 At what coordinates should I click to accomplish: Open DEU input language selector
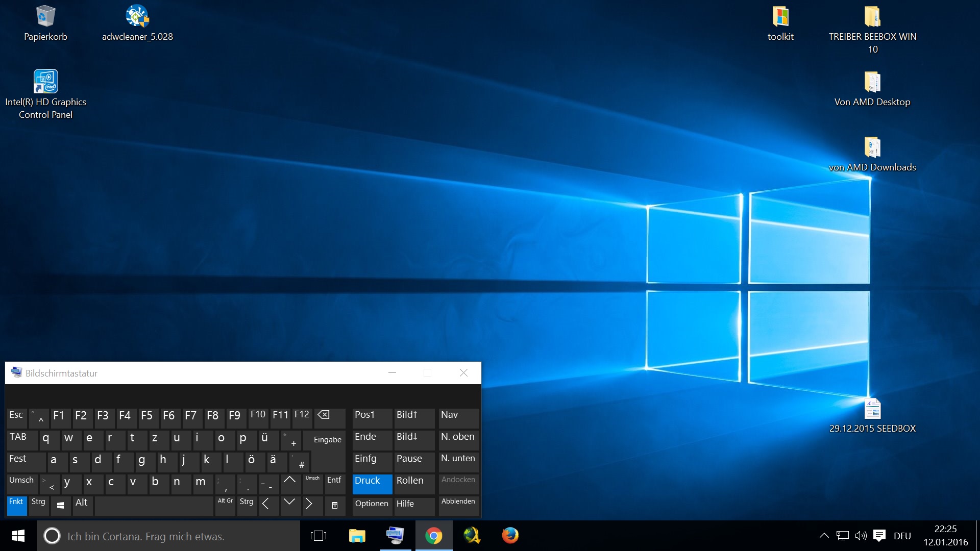pos(902,536)
